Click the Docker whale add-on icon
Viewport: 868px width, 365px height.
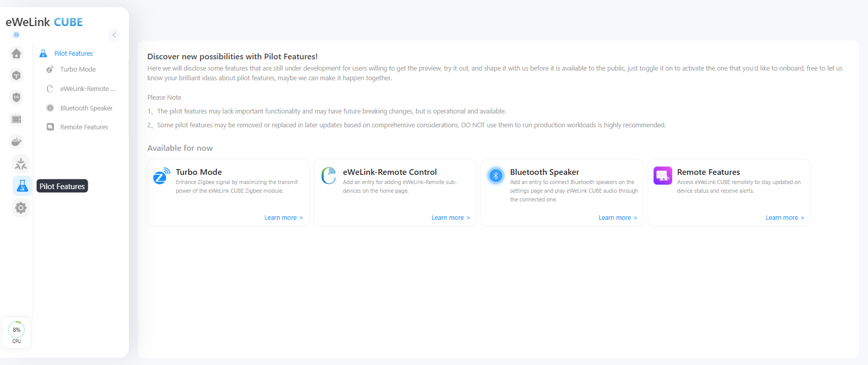(16, 142)
